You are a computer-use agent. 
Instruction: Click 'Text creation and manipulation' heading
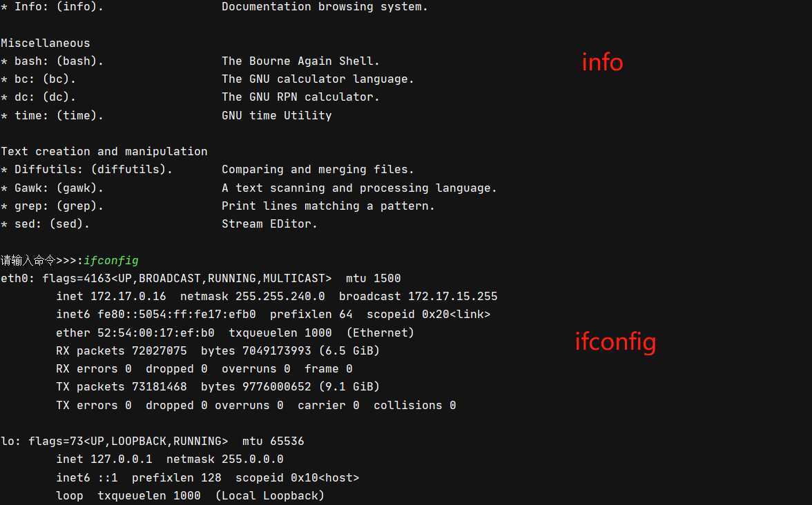tap(104, 152)
